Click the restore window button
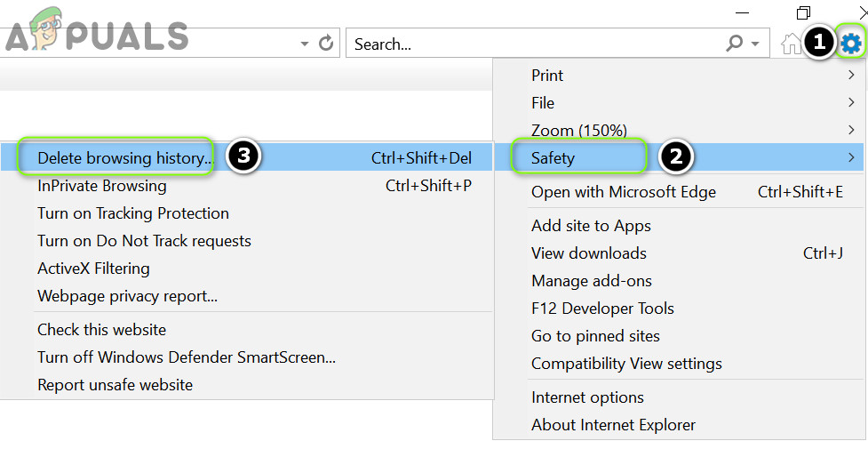This screenshot has height=449, width=868. point(803,12)
